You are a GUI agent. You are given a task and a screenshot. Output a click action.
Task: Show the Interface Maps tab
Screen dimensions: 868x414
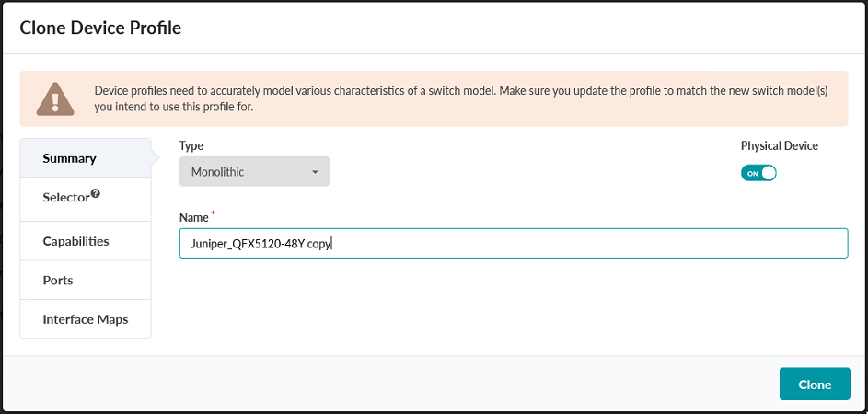(85, 319)
